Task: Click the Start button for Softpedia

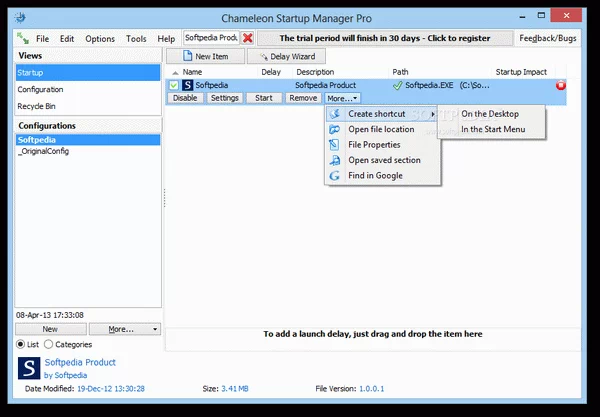Action: (264, 98)
